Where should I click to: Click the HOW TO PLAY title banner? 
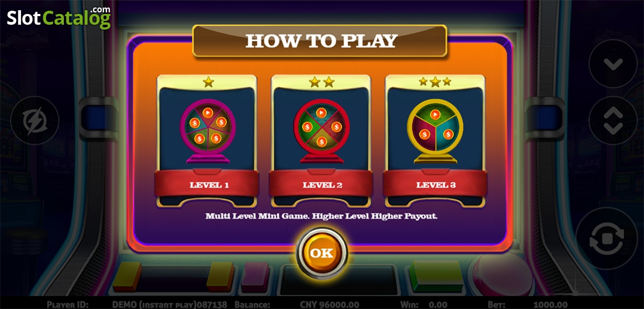(320, 41)
